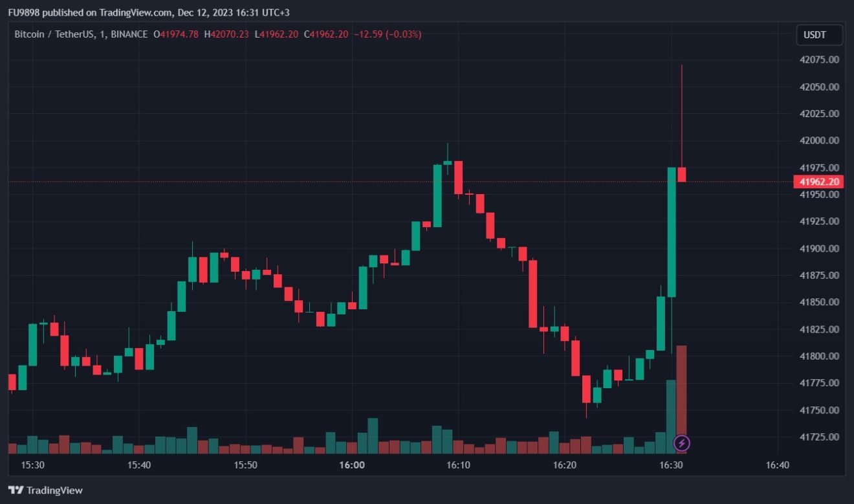Select the tallest green candle near 16:30

672,232
